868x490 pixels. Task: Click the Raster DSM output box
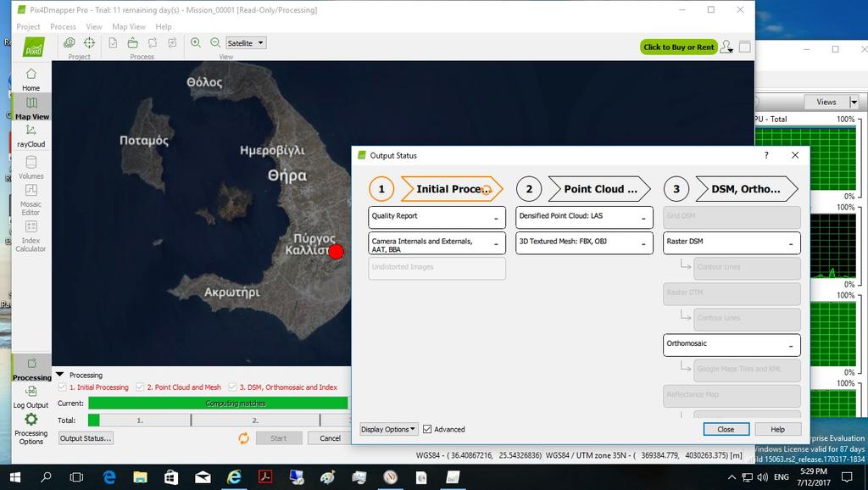pyautogui.click(x=732, y=243)
